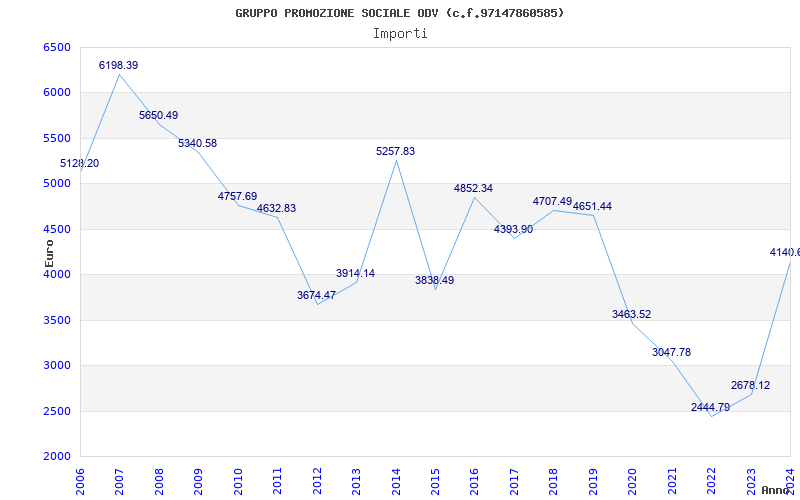Select the 5340.58 data label
This screenshot has height=500, width=800.
tap(197, 143)
